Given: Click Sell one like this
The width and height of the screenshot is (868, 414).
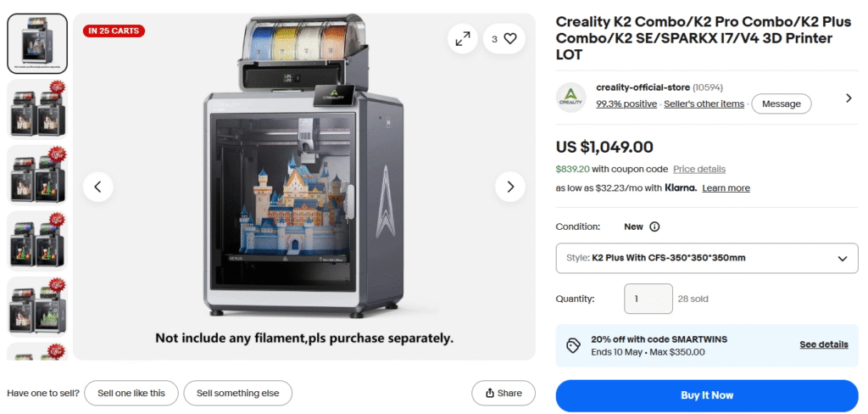Looking at the screenshot, I should 131,393.
